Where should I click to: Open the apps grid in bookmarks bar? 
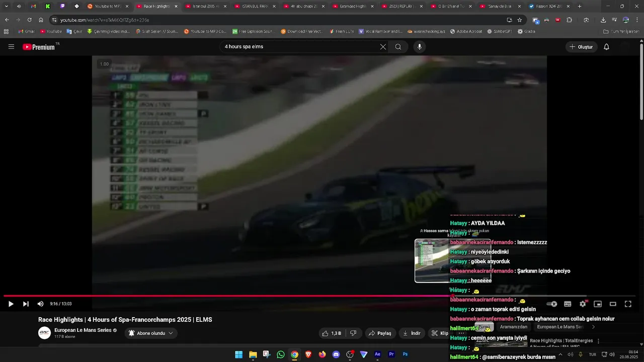coord(6,31)
